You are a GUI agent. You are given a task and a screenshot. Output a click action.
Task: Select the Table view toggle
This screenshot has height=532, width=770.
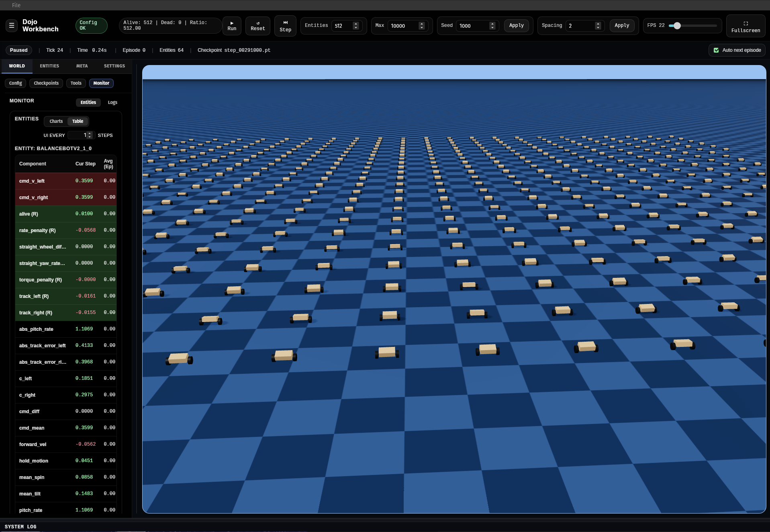point(78,121)
